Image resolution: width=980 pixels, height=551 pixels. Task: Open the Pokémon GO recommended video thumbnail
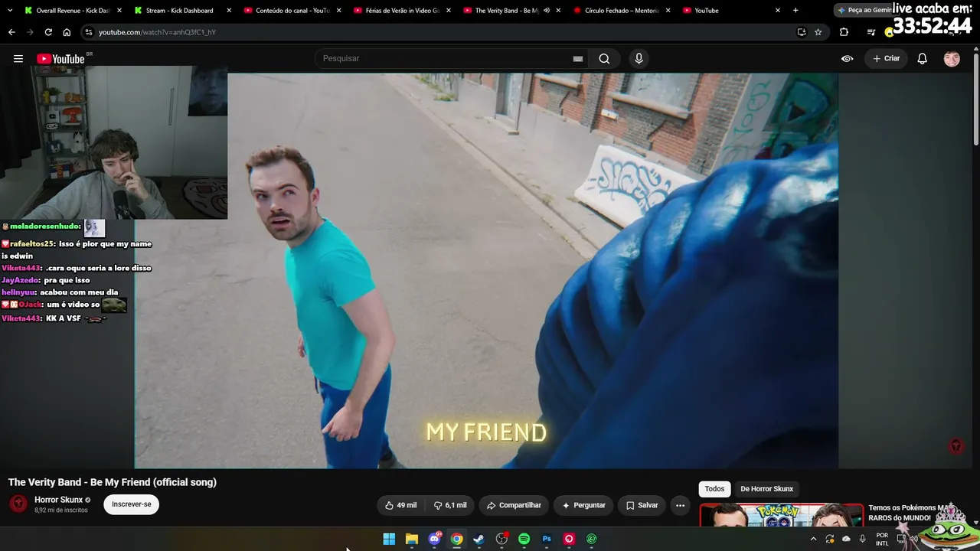click(x=782, y=515)
